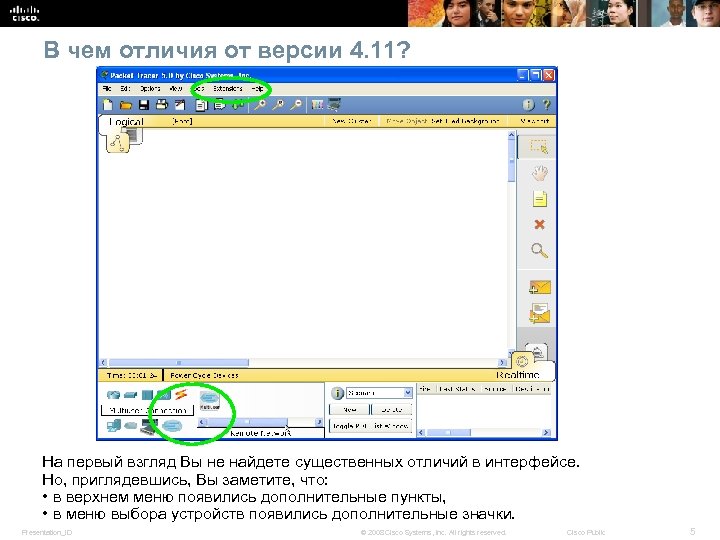
Task: Select the Multiuser Connection category icon
Action: 172,426
